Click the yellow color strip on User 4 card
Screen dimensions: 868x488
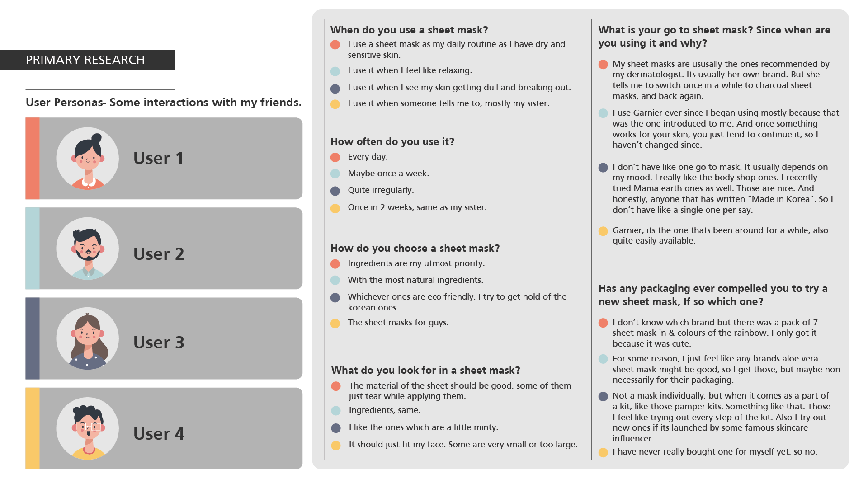(x=33, y=428)
